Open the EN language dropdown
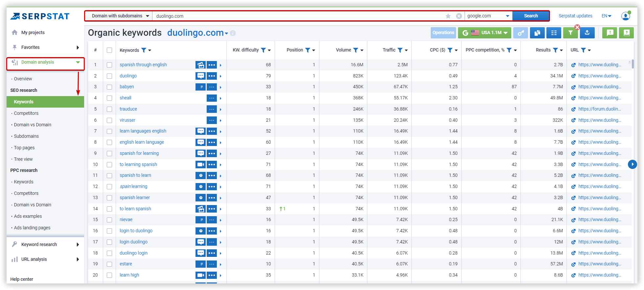The height and width of the screenshot is (290, 644). (606, 16)
